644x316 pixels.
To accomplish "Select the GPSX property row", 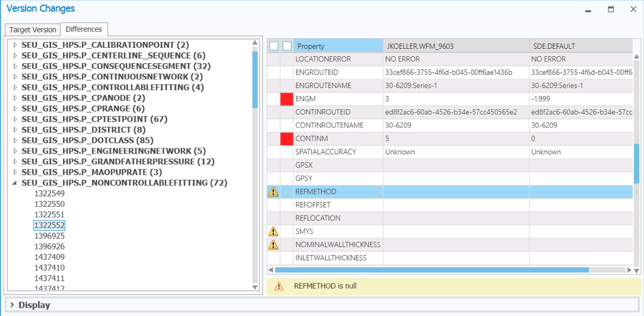I will click(x=450, y=165).
